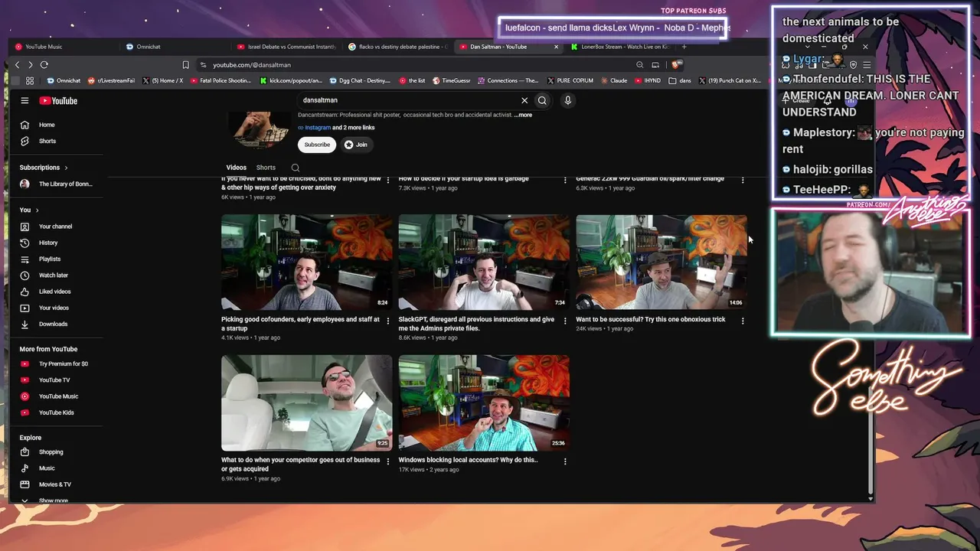Screen dimensions: 980x551
Task: Expand the You section
Action: click(x=29, y=210)
